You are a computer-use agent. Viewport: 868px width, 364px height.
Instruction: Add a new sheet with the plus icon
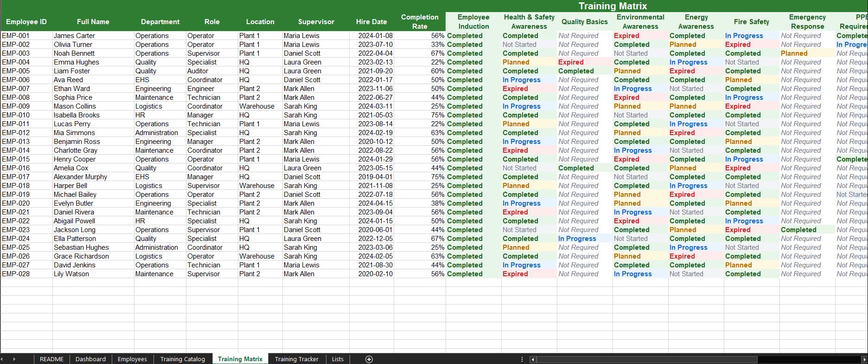[369, 359]
